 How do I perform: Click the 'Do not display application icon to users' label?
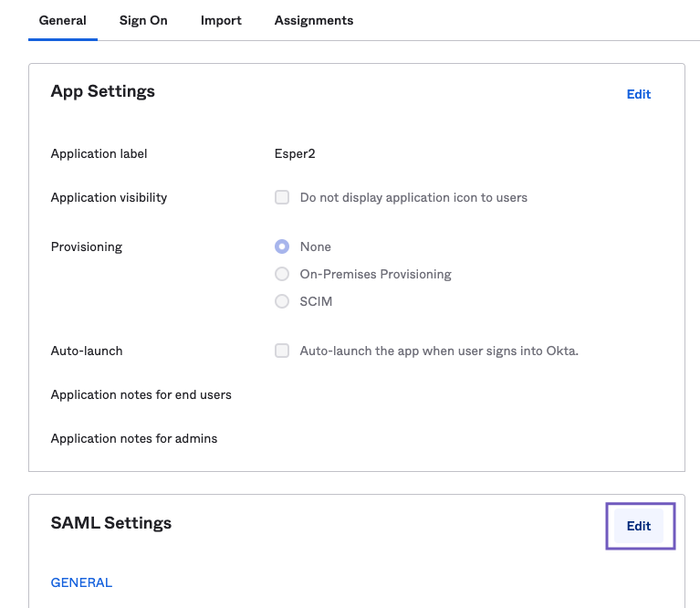click(x=413, y=197)
